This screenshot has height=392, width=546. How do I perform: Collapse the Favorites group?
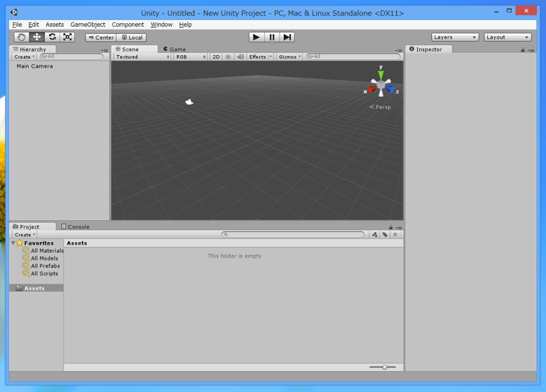[13, 243]
